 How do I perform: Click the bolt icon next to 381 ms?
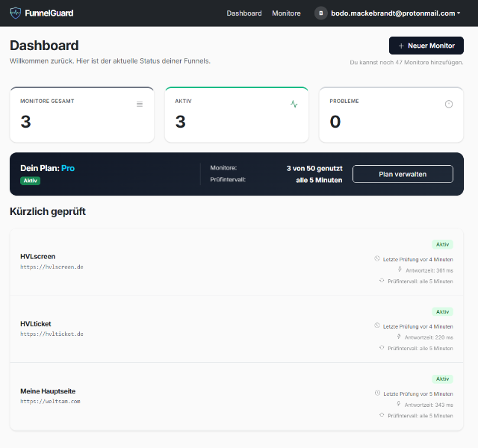tap(400, 270)
